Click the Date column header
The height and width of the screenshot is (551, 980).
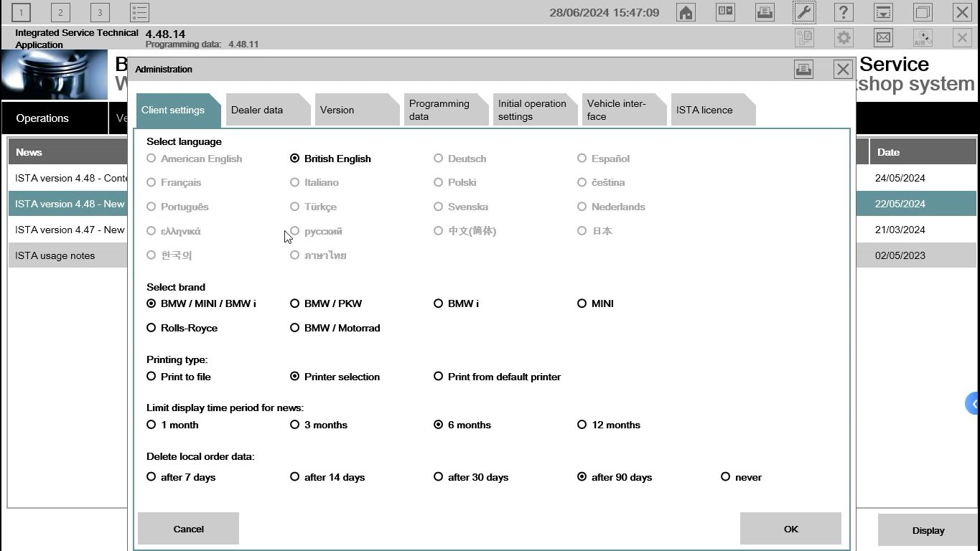point(923,152)
